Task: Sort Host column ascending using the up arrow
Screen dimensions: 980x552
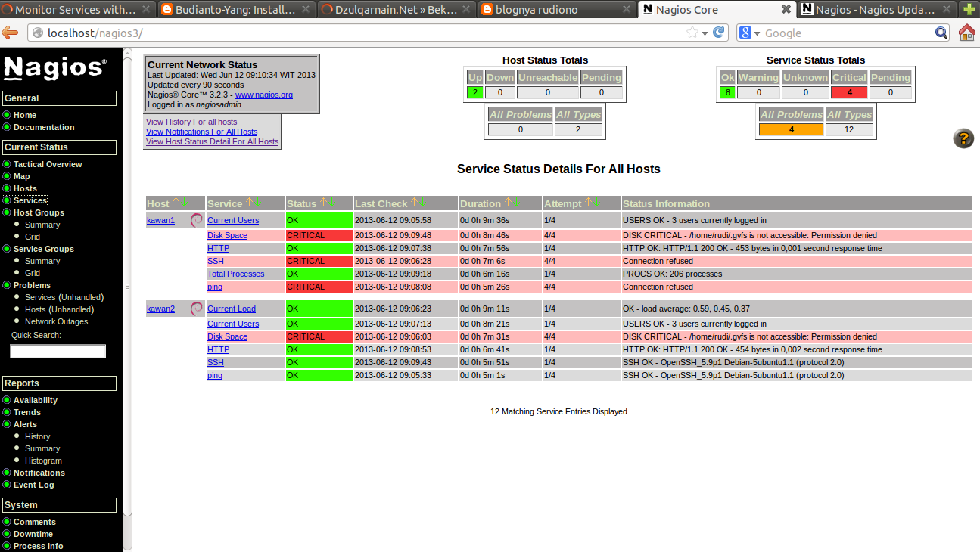Action: 176,203
